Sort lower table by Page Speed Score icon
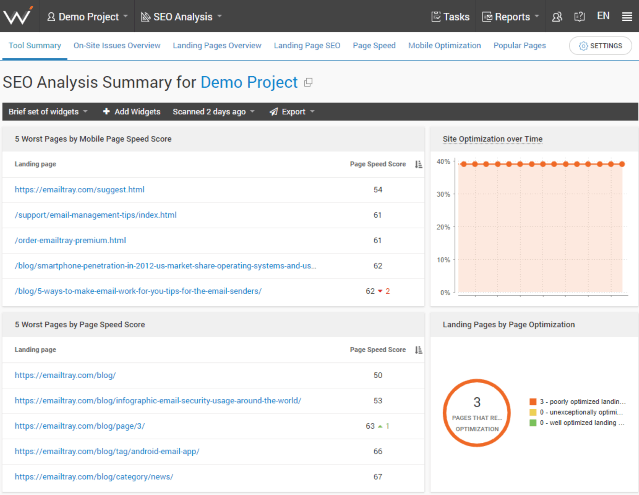 click(x=418, y=350)
